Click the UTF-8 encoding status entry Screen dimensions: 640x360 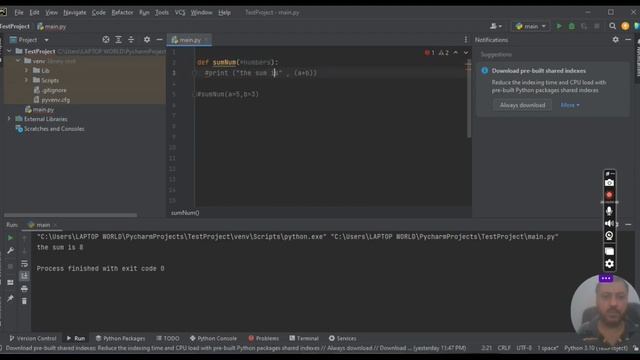(524, 348)
